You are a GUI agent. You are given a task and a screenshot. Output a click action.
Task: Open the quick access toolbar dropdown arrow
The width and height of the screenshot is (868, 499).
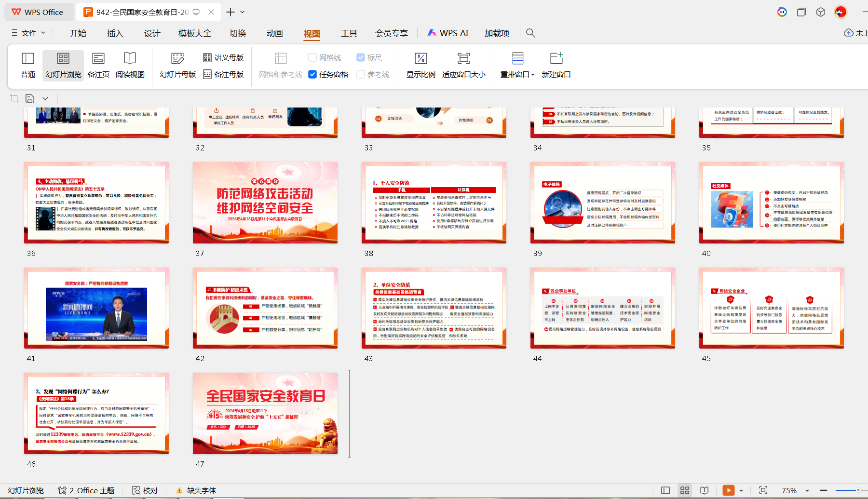(x=45, y=98)
